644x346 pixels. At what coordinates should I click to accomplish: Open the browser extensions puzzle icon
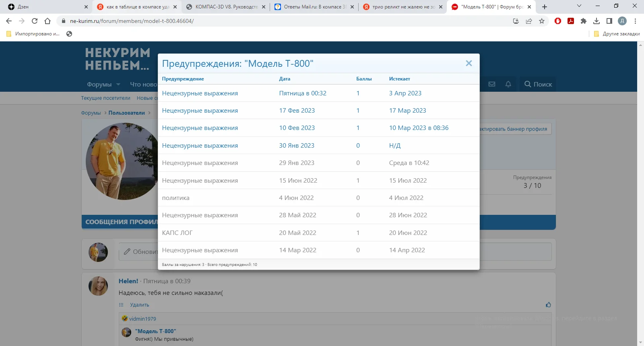coord(584,21)
